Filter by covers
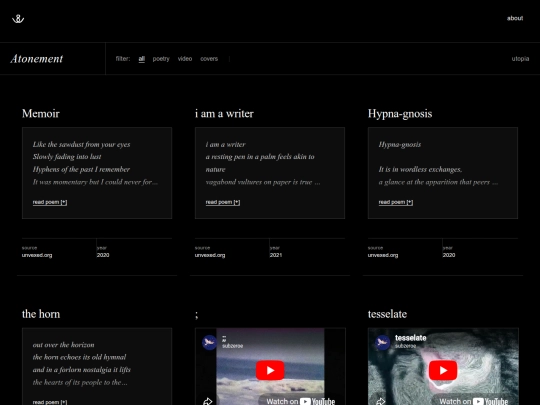 coord(209,59)
